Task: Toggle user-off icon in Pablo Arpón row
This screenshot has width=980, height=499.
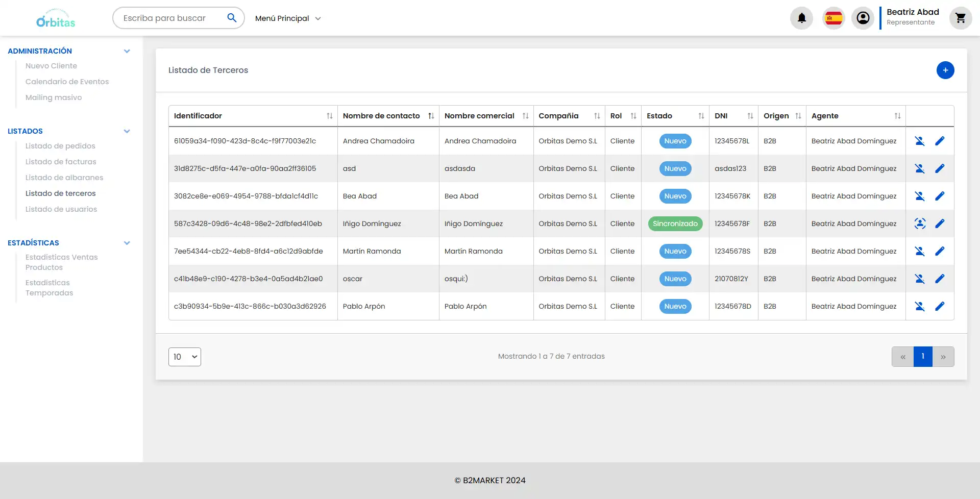Action: (x=919, y=306)
